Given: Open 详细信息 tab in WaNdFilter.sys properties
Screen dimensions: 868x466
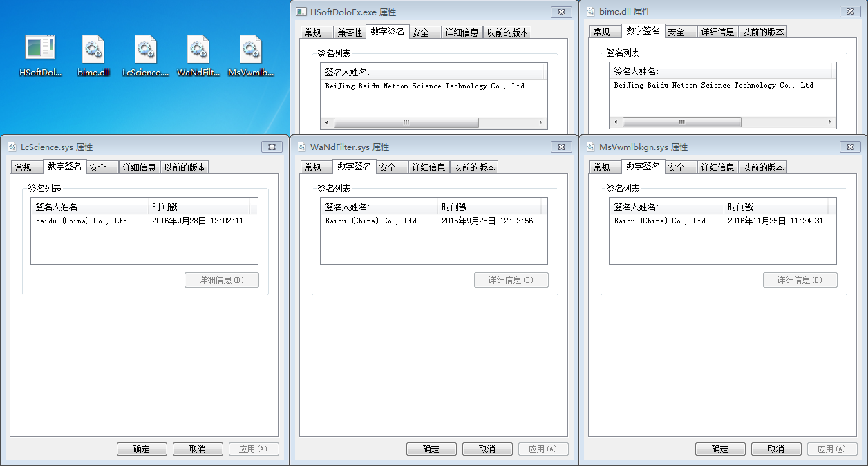Looking at the screenshot, I should pyautogui.click(x=428, y=167).
